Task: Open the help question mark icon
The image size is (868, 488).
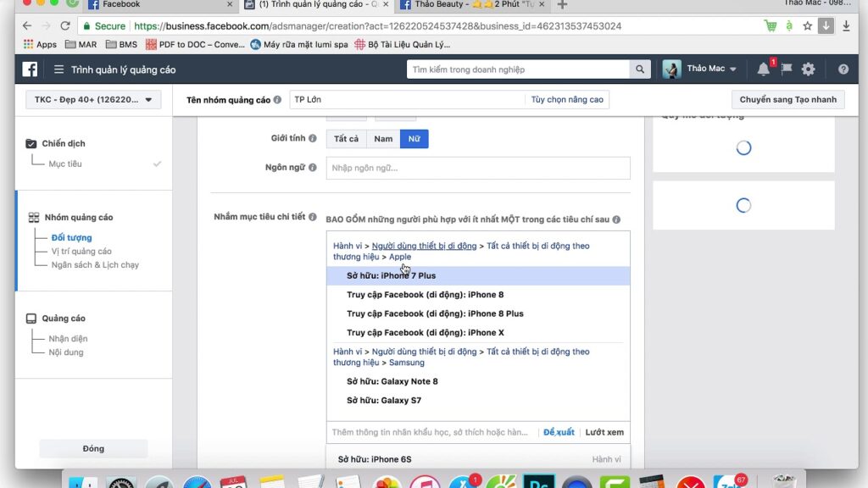Action: (x=843, y=69)
